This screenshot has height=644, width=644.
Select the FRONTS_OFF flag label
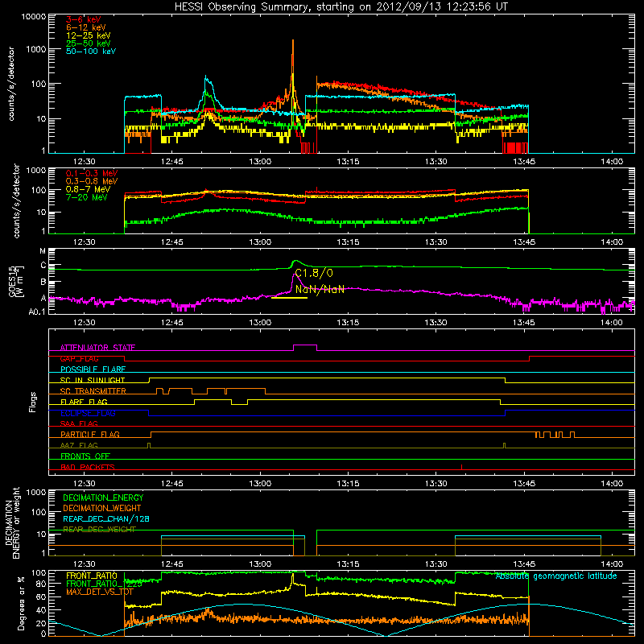point(85,456)
